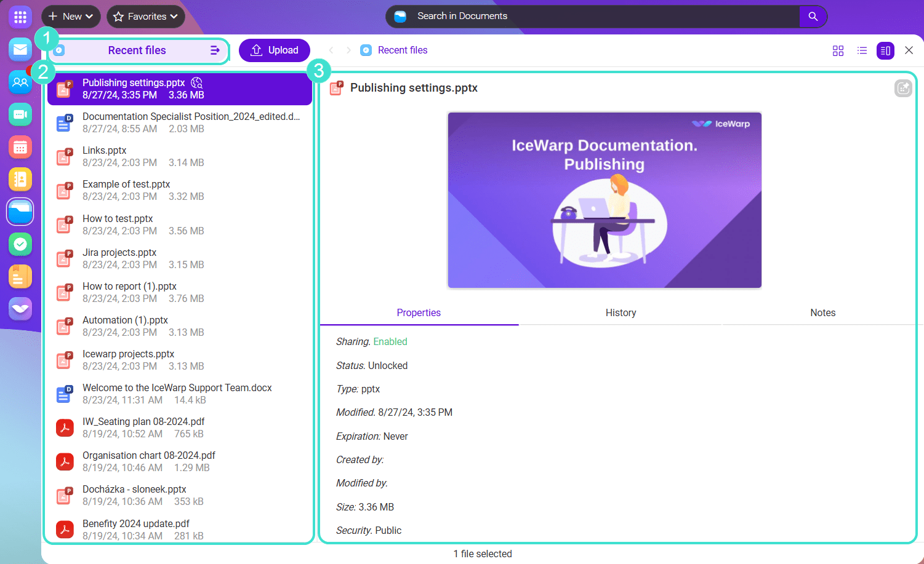Click the PDF icon of Organisation chart

[x=65, y=461]
